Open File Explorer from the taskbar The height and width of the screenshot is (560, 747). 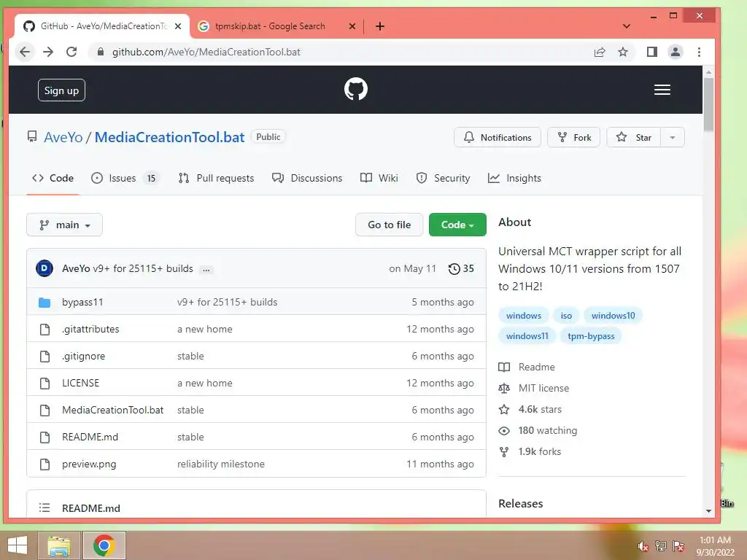(x=59, y=545)
